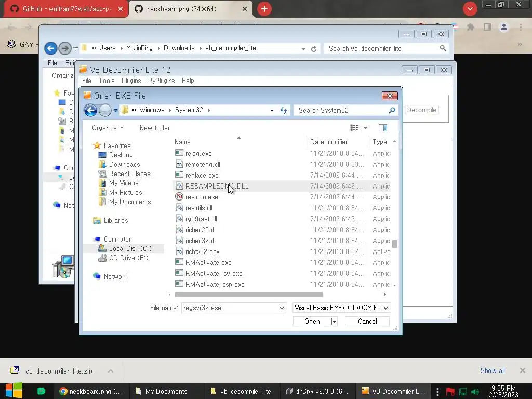Select the RMActivate.exe file icon
The height and width of the screenshot is (399, 532).
tap(179, 262)
